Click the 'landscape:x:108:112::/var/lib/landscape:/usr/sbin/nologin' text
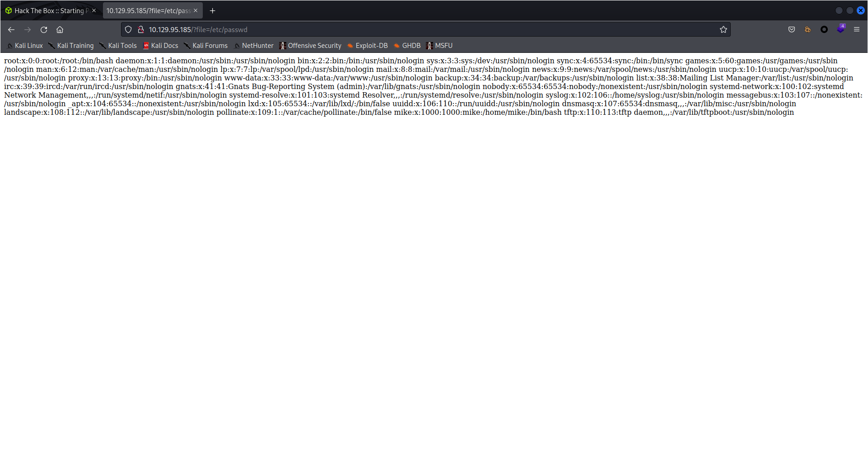The width and height of the screenshot is (868, 475). 109,112
